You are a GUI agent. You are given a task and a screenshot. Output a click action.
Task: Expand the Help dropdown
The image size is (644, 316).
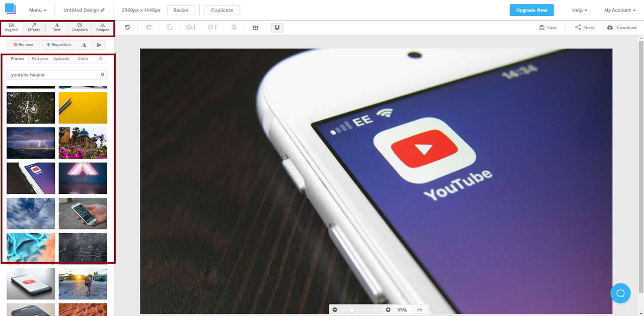(580, 10)
